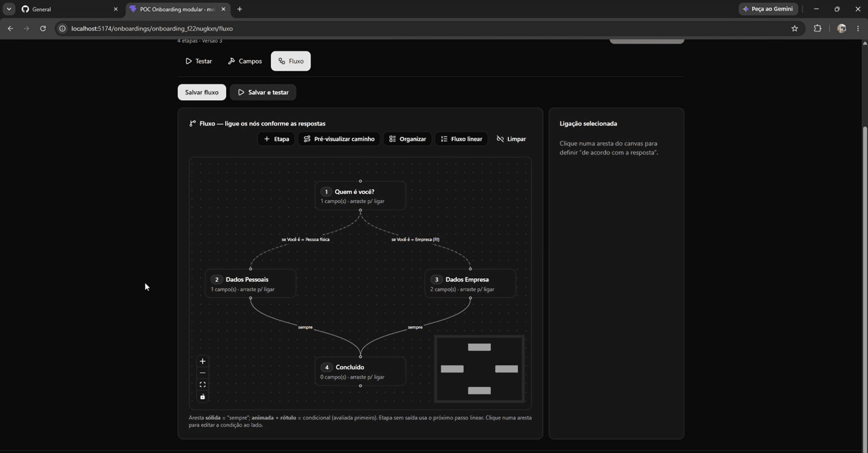
Task: Click the canvas zoom in plus icon
Action: (x=202, y=361)
